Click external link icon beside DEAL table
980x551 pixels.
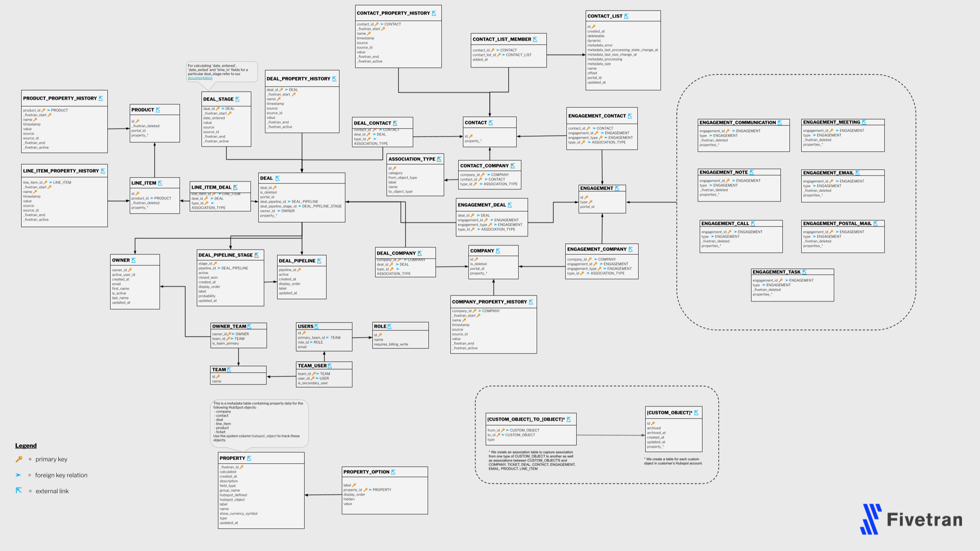278,178
